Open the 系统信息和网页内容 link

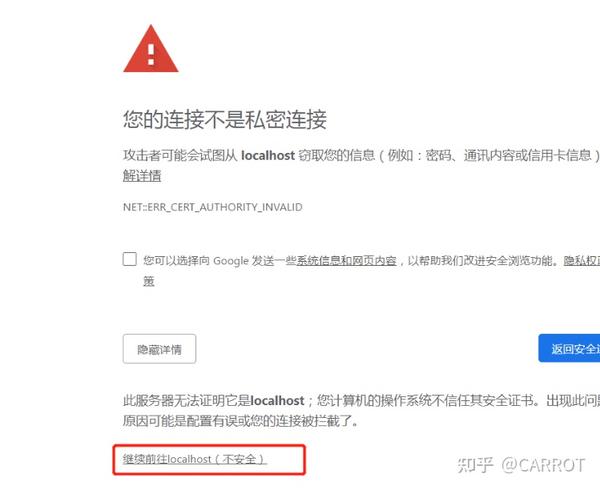click(x=346, y=260)
